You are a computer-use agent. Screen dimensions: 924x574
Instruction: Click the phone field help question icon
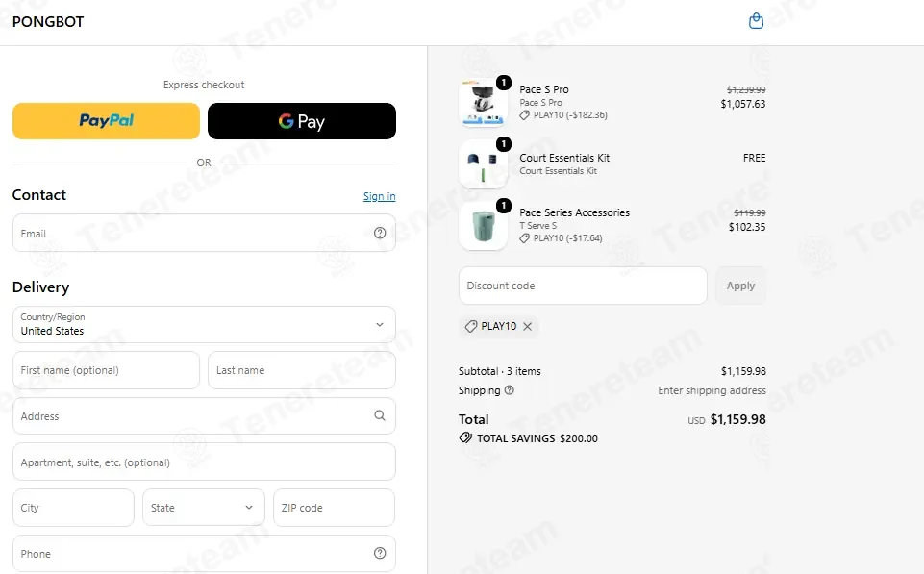[380, 553]
